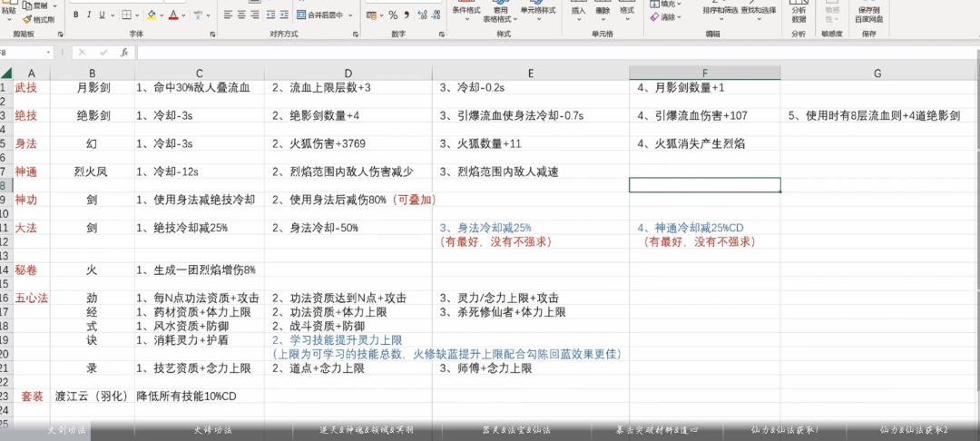Select cell 3、火狐数量+11
980x441 pixels.
[531, 143]
